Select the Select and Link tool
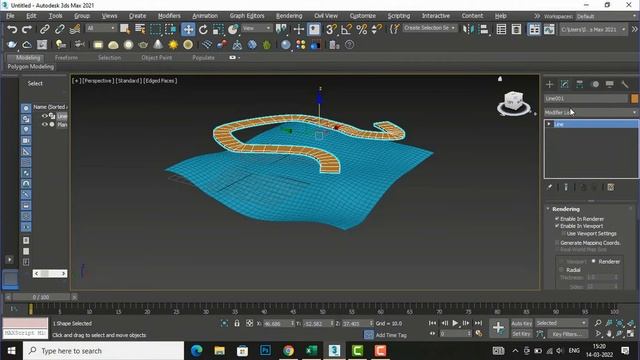The width and height of the screenshot is (640, 360). (44, 29)
